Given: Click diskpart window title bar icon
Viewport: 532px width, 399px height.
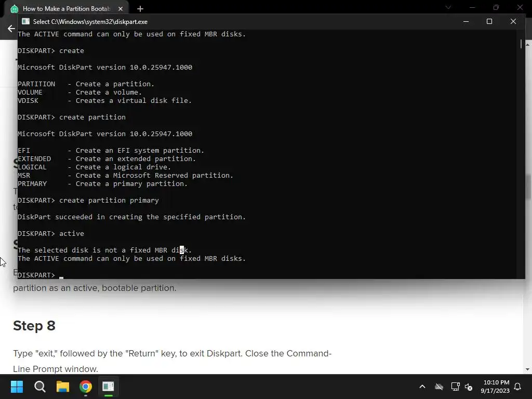Looking at the screenshot, I should pyautogui.click(x=26, y=21).
